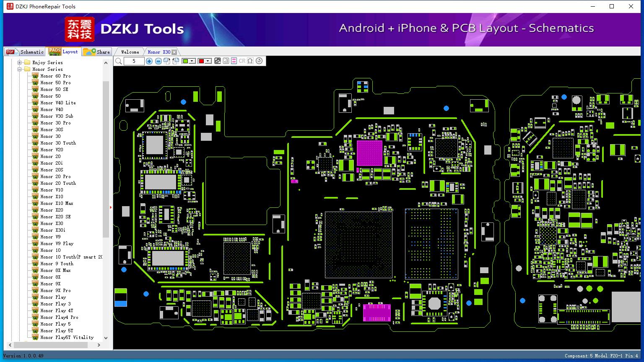Select the Honor X30i model
This screenshot has width=644, height=362.
click(x=53, y=230)
